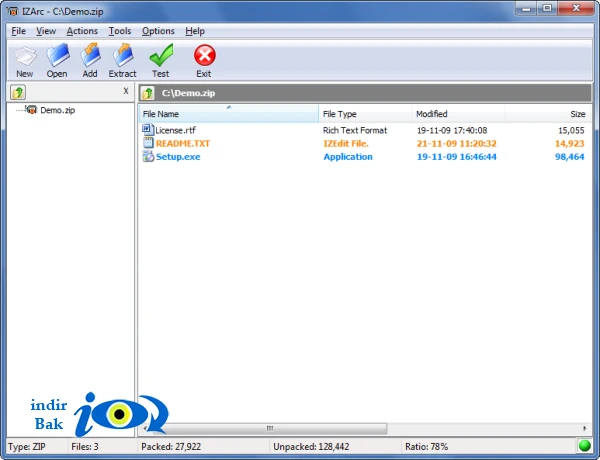The height and width of the screenshot is (460, 600).
Task: Click Ratio: 78% in status bar
Action: (x=426, y=447)
